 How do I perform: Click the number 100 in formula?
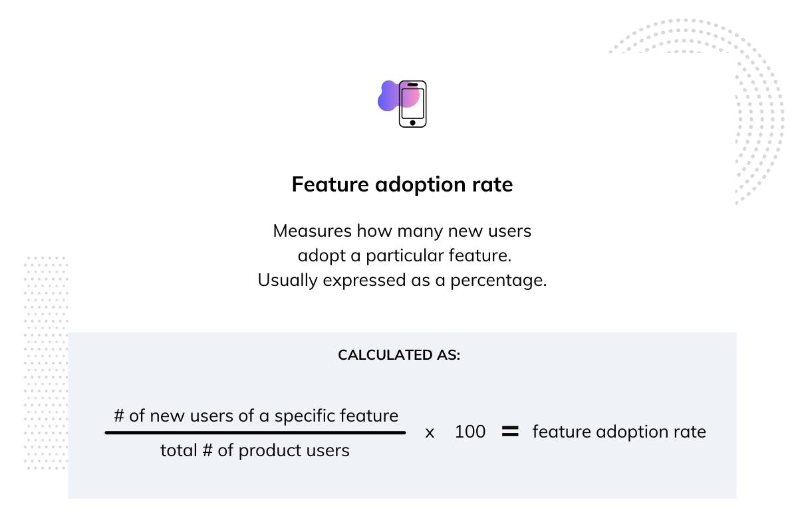click(x=470, y=432)
